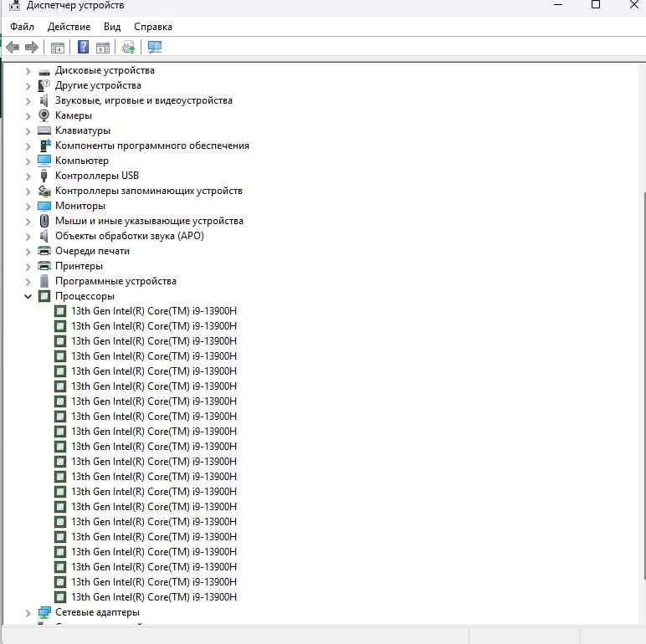This screenshot has width=646, height=644.
Task: Click the Мониторы display icon
Action: [x=44, y=206]
